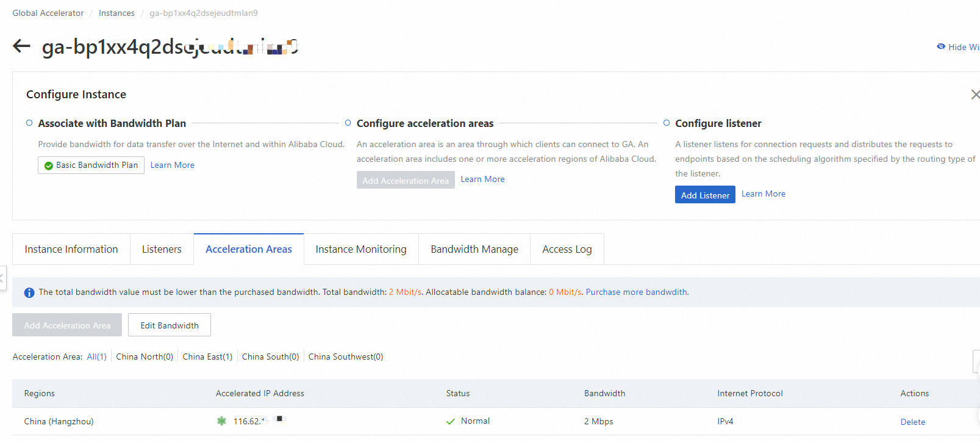This screenshot has width=980, height=442.
Task: Delete the China (Hangzhou) acceleration region
Action: coord(912,422)
